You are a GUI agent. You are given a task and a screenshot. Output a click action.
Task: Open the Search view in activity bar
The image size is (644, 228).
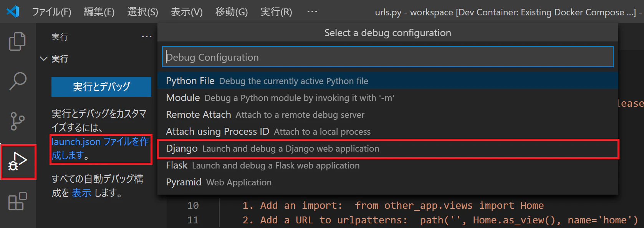click(x=17, y=81)
